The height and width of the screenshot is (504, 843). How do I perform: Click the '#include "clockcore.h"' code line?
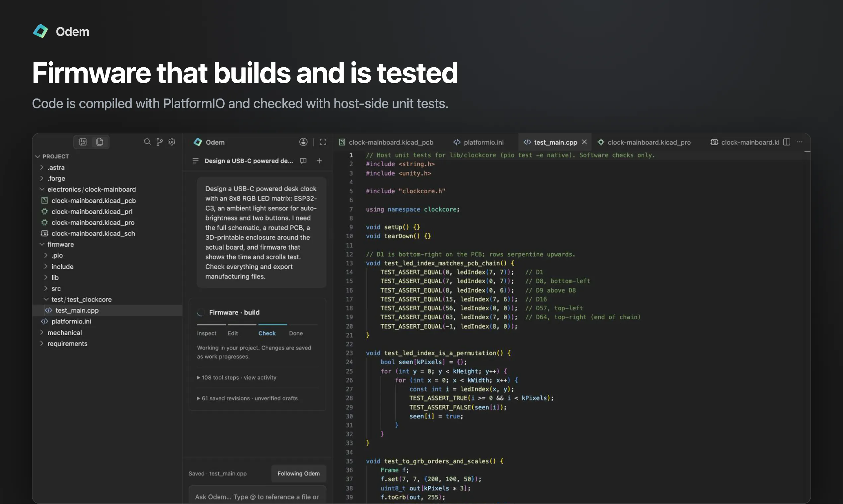(406, 191)
